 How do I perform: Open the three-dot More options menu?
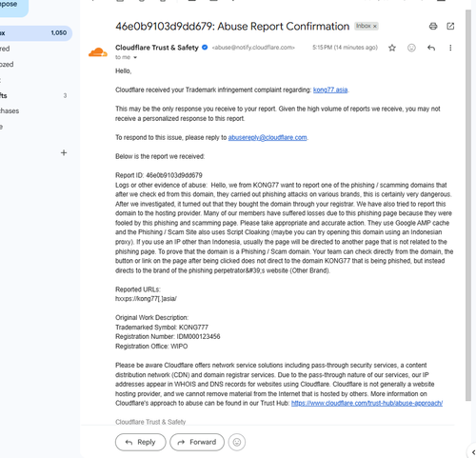(x=450, y=48)
